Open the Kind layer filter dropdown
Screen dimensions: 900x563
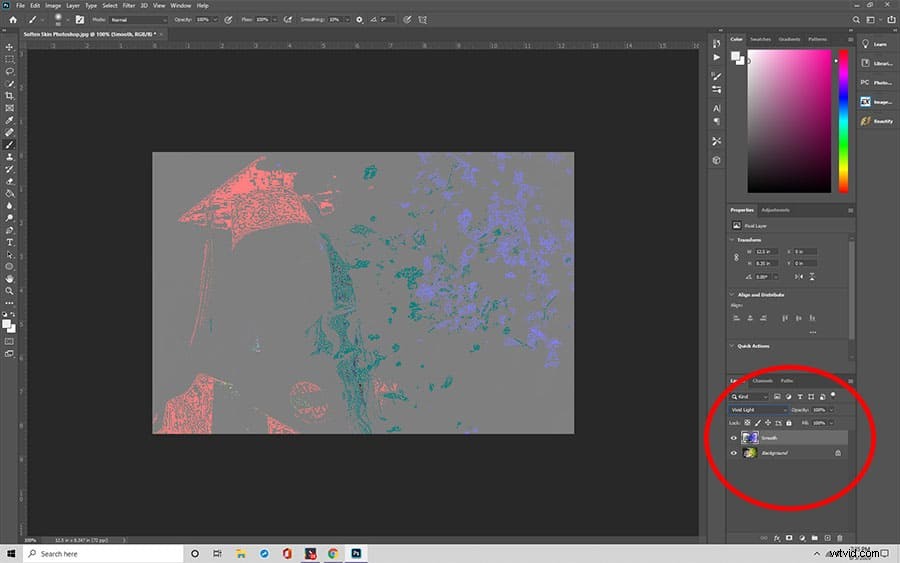pos(749,397)
